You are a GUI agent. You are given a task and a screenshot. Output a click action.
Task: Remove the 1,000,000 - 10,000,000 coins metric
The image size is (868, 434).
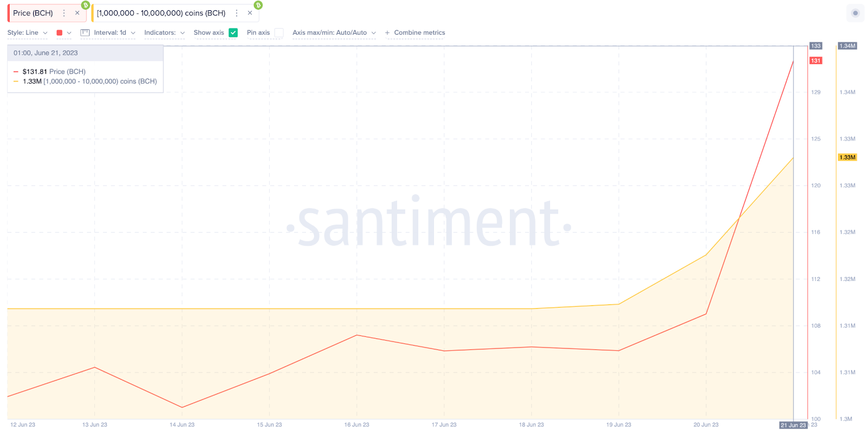[250, 13]
